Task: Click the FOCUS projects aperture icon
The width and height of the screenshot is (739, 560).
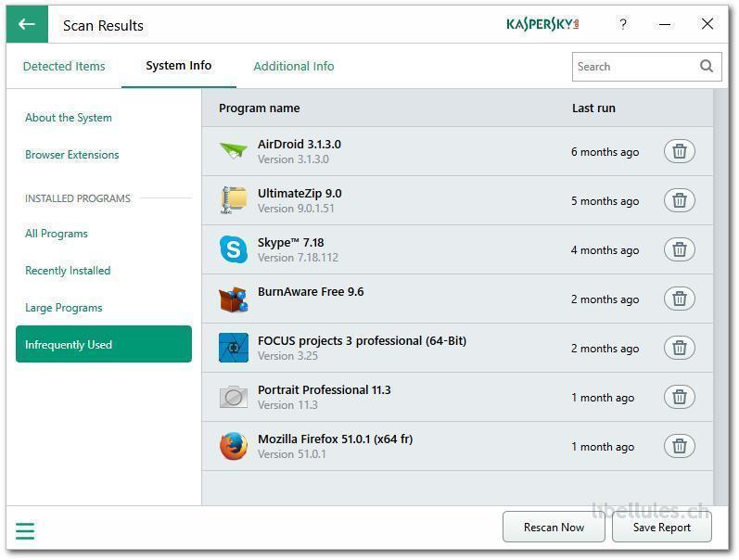Action: (x=234, y=348)
